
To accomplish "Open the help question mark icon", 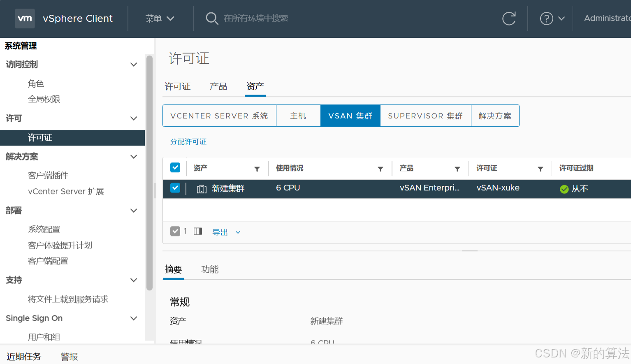I will pos(546,19).
